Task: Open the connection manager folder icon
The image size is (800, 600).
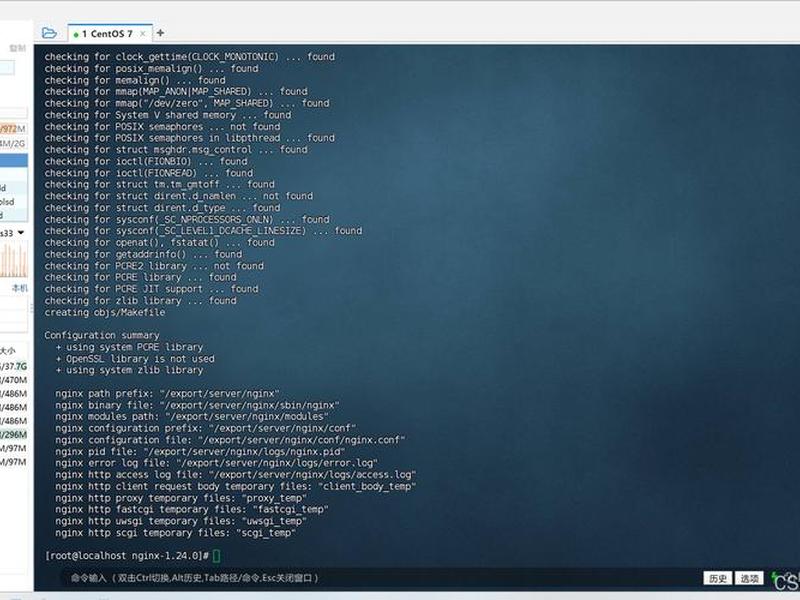Action: point(49,33)
